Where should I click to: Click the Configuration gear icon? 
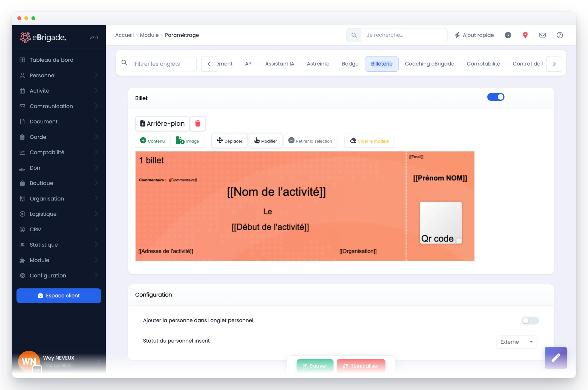pos(22,276)
